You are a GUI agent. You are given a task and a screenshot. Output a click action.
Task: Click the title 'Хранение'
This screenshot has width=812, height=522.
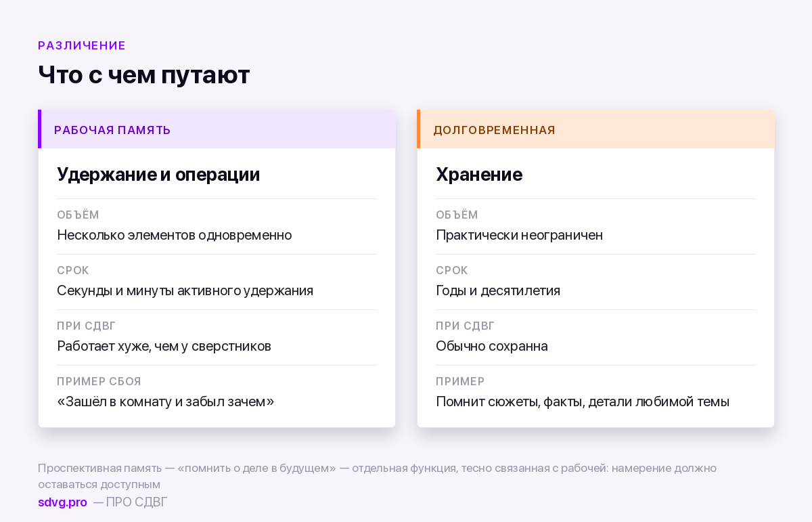click(x=479, y=175)
